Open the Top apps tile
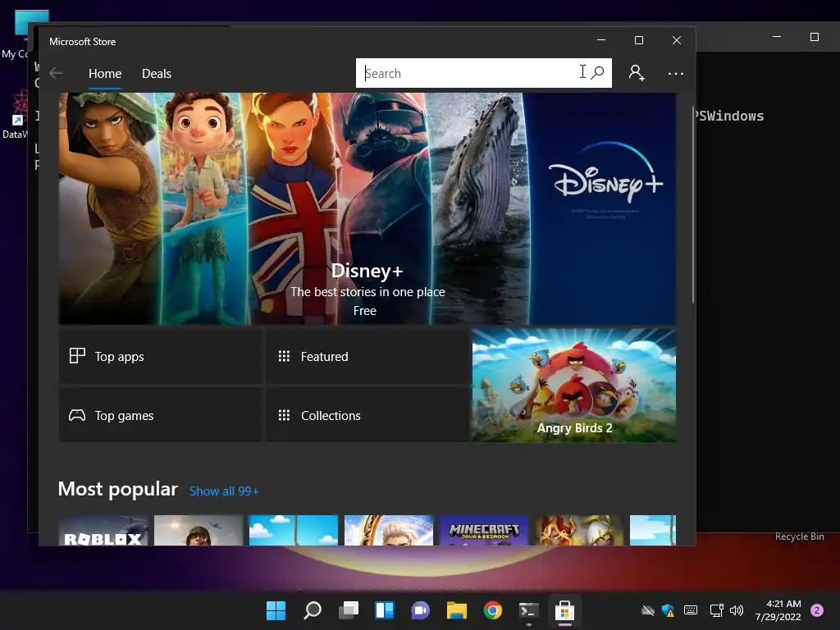 point(161,356)
